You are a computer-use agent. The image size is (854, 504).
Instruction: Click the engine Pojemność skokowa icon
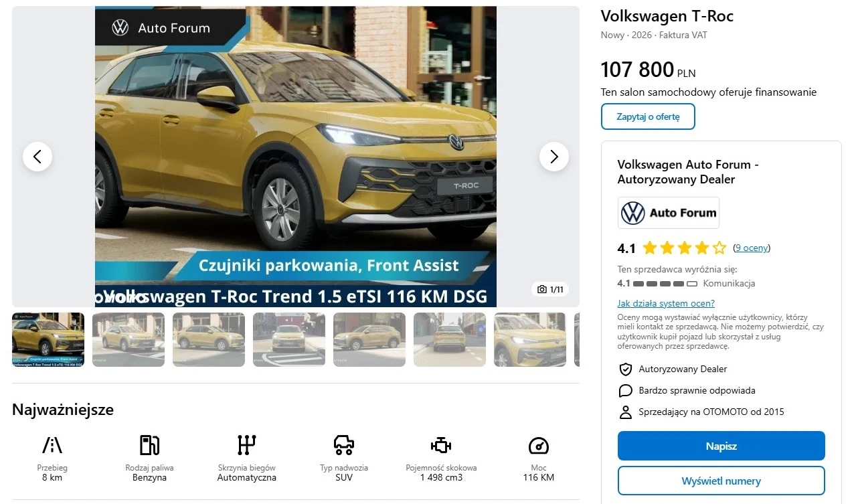click(x=441, y=445)
